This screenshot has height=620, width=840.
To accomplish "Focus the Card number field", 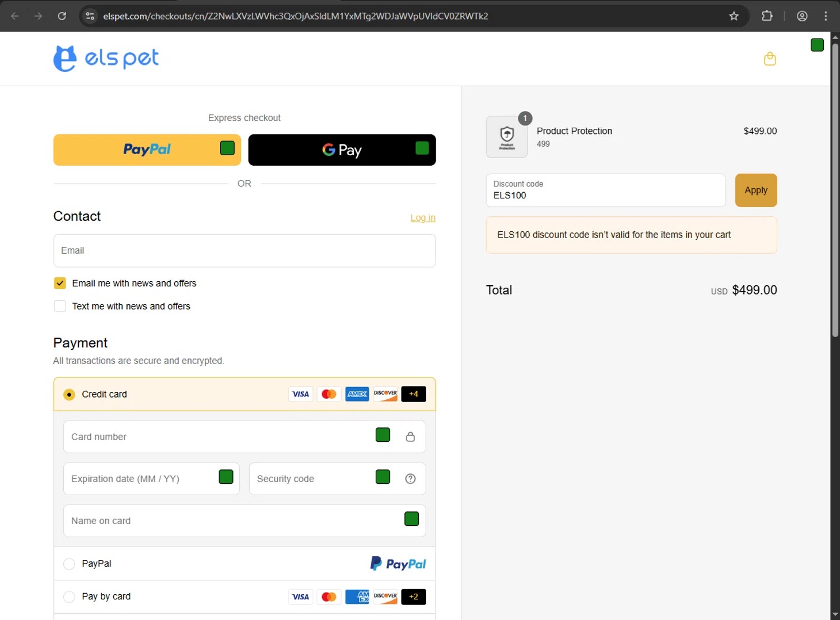I will pyautogui.click(x=245, y=437).
